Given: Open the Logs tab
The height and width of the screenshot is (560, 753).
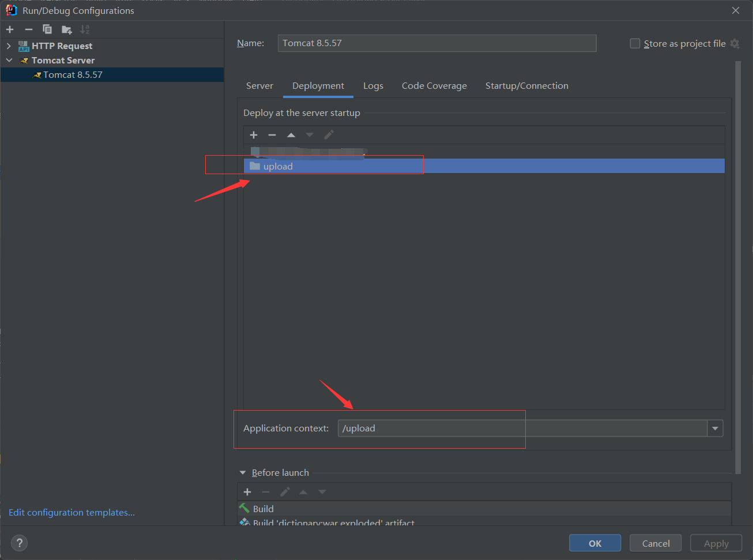Looking at the screenshot, I should click(x=373, y=86).
